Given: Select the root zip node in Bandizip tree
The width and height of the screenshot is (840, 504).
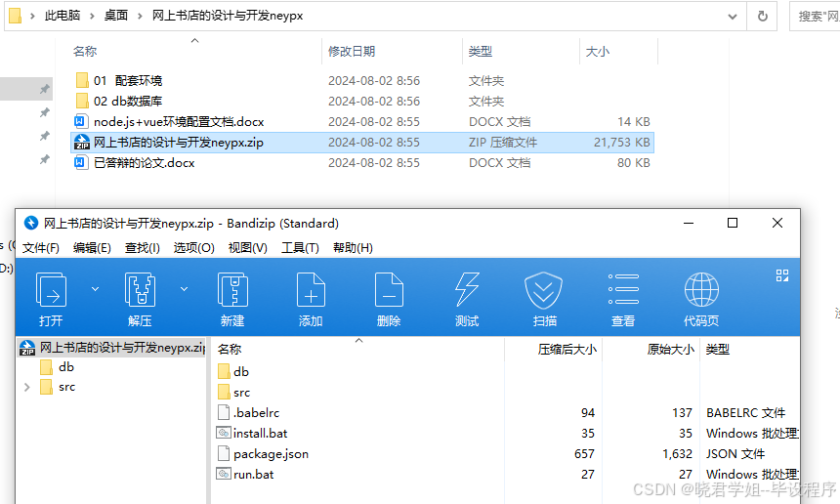Looking at the screenshot, I should coord(112,348).
